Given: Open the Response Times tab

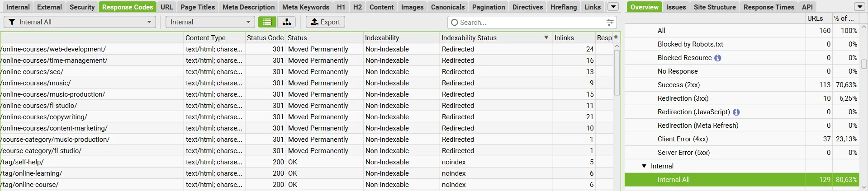Looking at the screenshot, I should point(769,7).
